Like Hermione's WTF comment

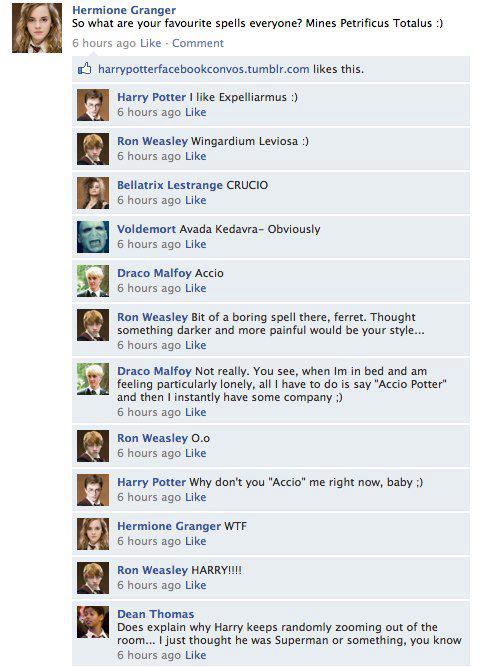click(x=196, y=541)
